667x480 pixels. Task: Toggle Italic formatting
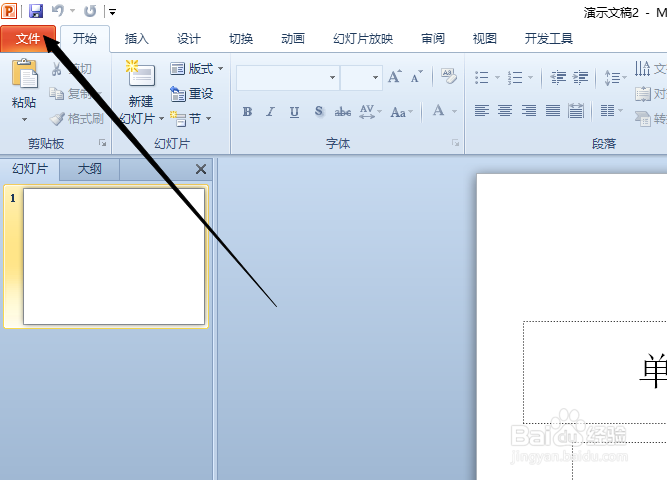pos(270,111)
